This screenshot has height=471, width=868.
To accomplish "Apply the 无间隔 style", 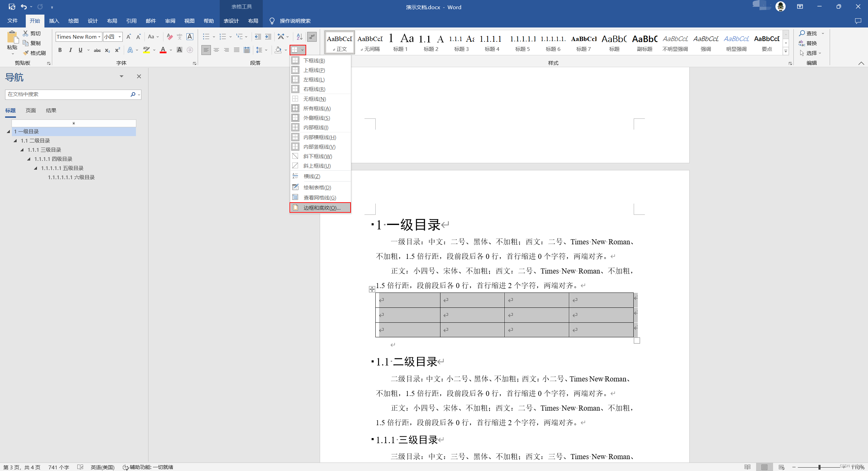I will pos(370,42).
